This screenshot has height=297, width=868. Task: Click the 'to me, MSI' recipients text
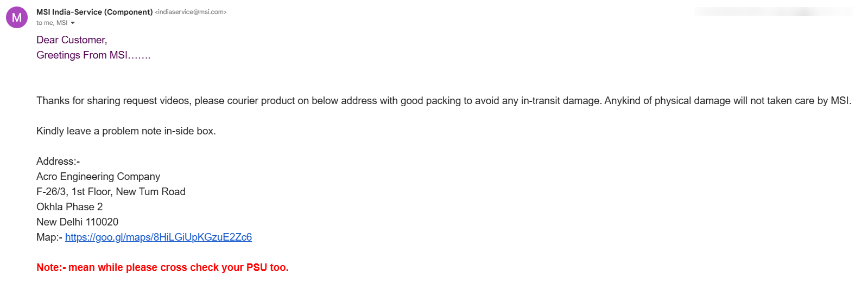coord(52,23)
